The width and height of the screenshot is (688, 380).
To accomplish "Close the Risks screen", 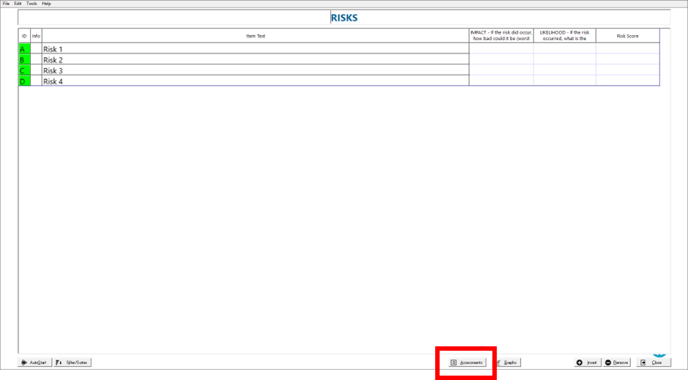I will coord(653,362).
